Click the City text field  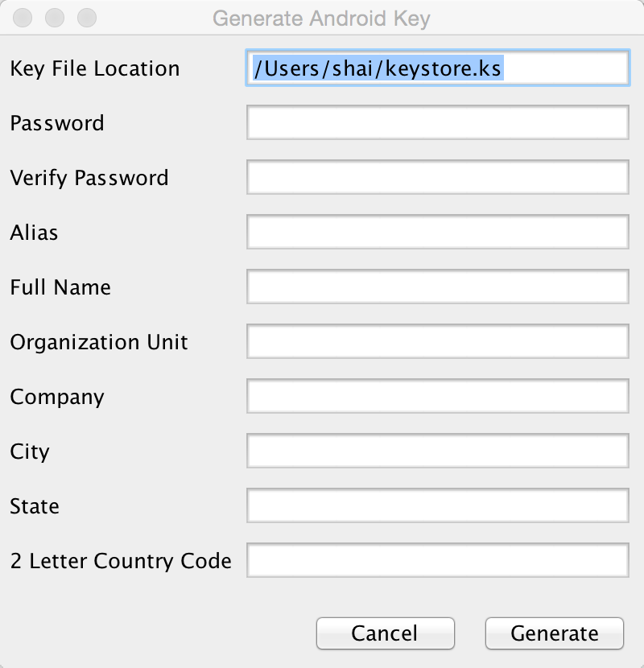click(437, 451)
